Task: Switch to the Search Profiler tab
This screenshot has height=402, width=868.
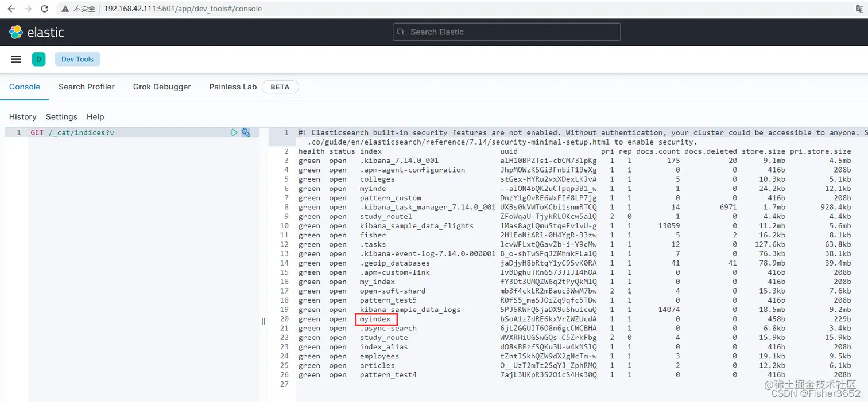Action: coord(87,87)
